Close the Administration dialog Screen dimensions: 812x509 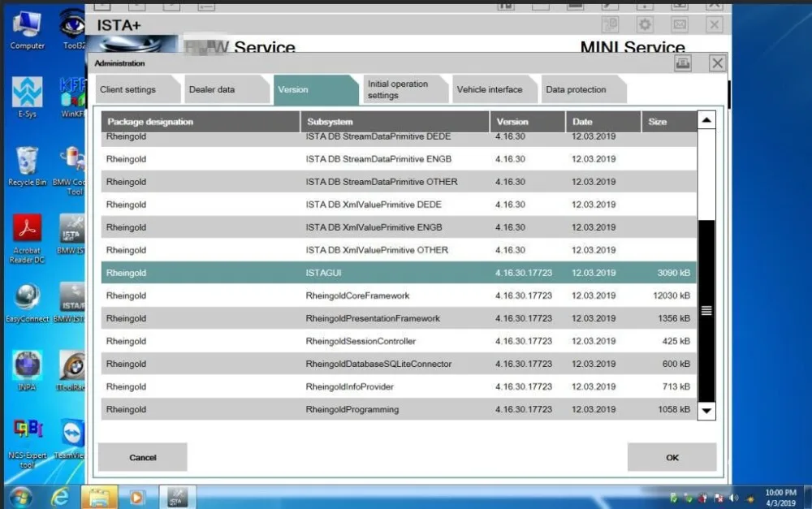coord(717,63)
